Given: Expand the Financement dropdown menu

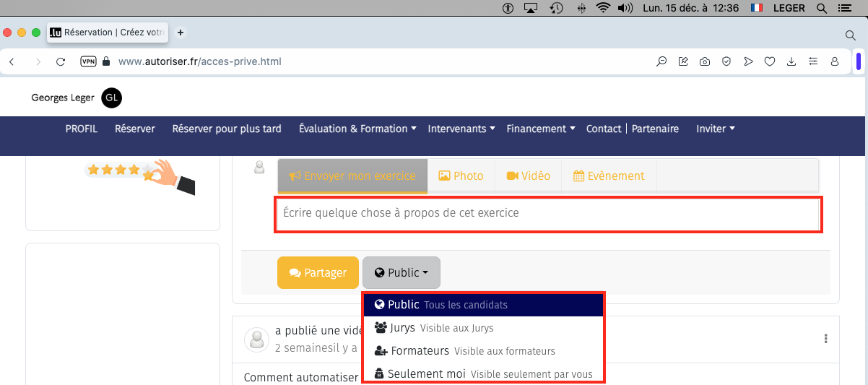Looking at the screenshot, I should pyautogui.click(x=540, y=129).
